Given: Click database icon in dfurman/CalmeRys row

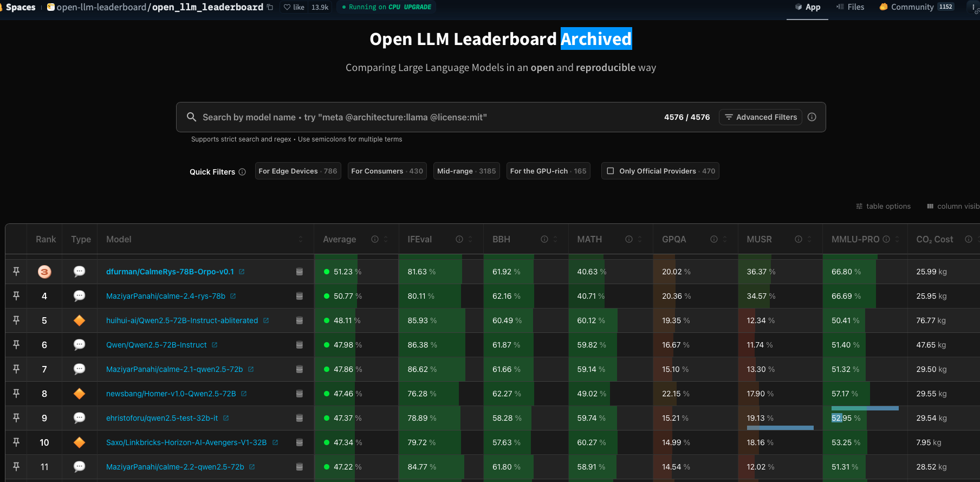Looking at the screenshot, I should tap(300, 272).
